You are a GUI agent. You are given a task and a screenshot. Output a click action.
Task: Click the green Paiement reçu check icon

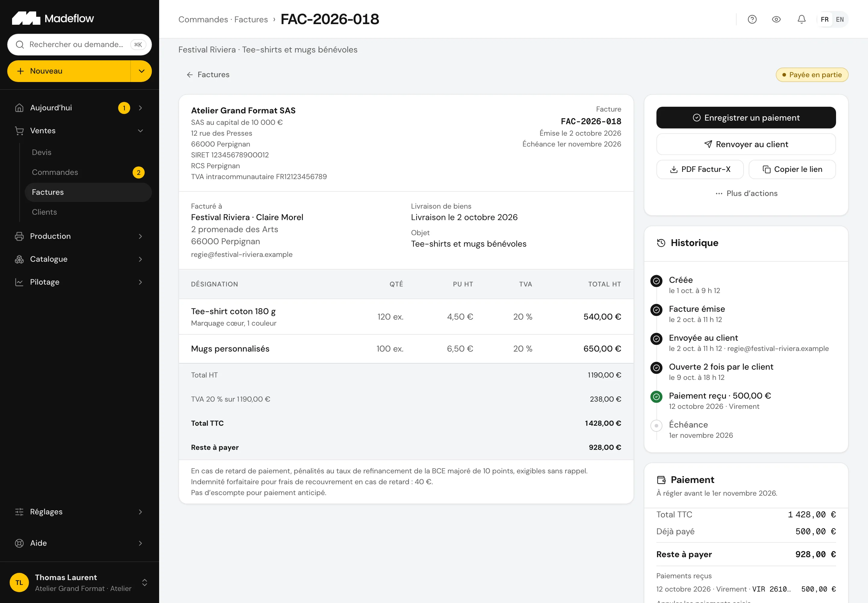point(656,397)
